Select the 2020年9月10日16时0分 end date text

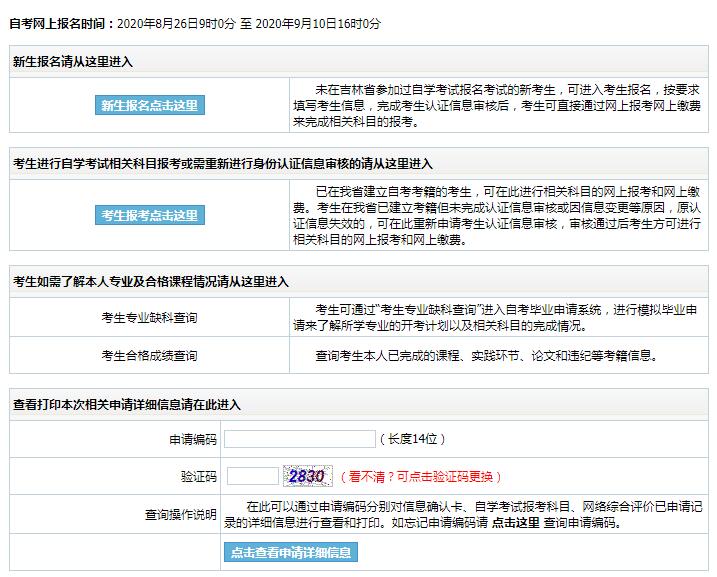pyautogui.click(x=318, y=23)
